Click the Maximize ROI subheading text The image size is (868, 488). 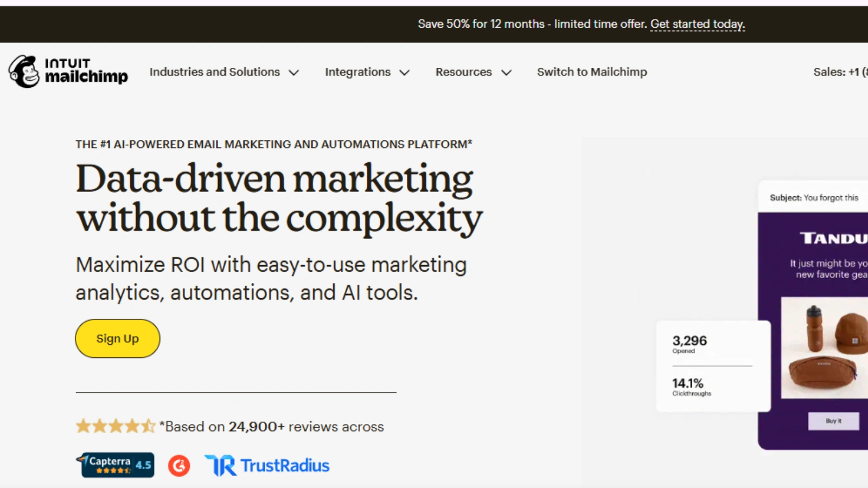pyautogui.click(x=271, y=279)
